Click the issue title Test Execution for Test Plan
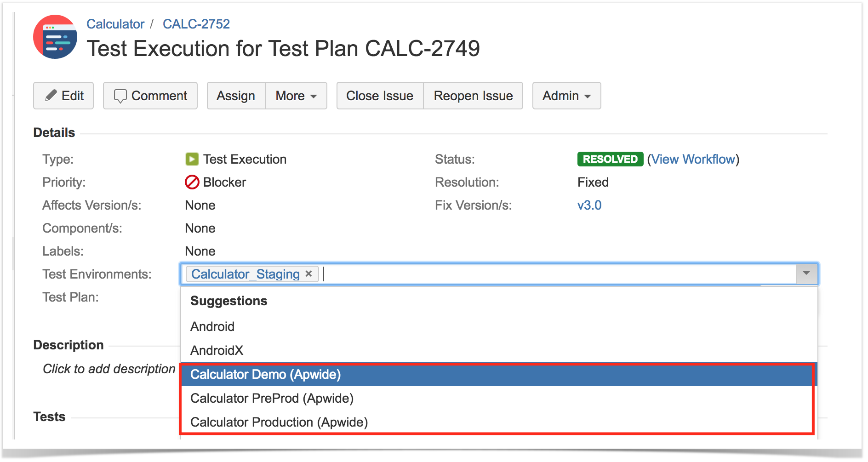This screenshot has width=868, height=462. (x=283, y=48)
